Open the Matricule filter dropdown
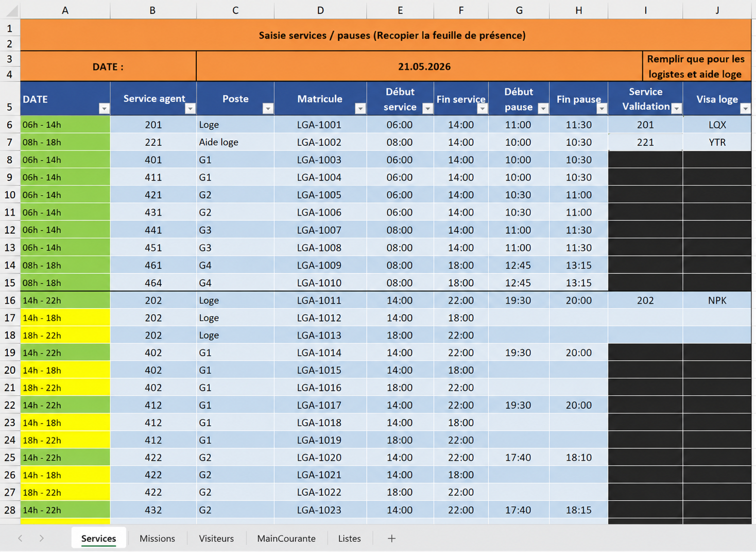 coord(360,108)
